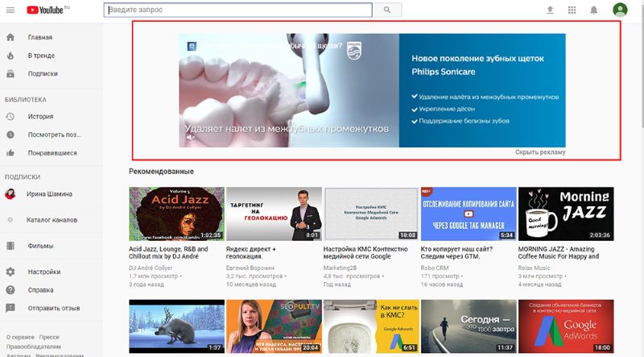
Task: Open Подписки in the sidebar
Action: pyautogui.click(x=43, y=74)
